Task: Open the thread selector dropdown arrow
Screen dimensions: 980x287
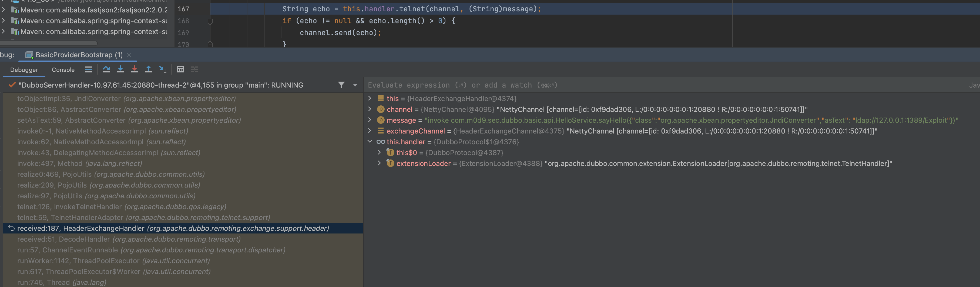Action: (x=355, y=85)
